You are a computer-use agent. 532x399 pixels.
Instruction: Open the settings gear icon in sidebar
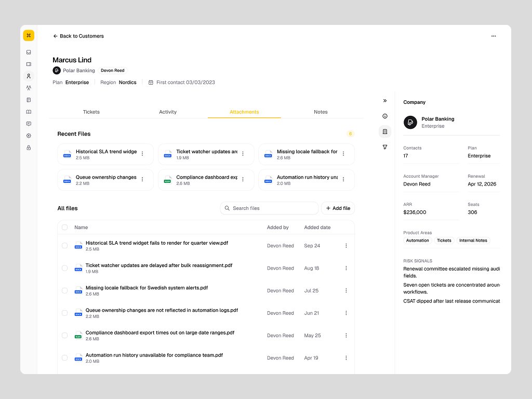(x=29, y=136)
